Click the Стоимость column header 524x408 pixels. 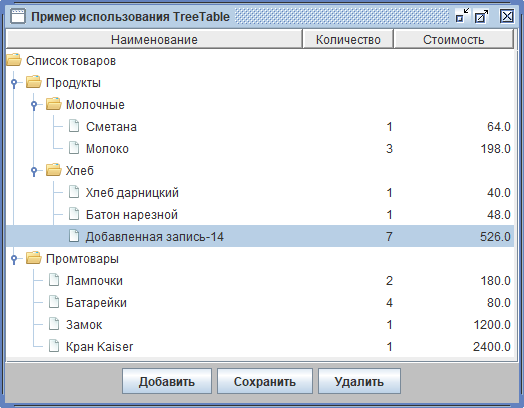(x=453, y=39)
